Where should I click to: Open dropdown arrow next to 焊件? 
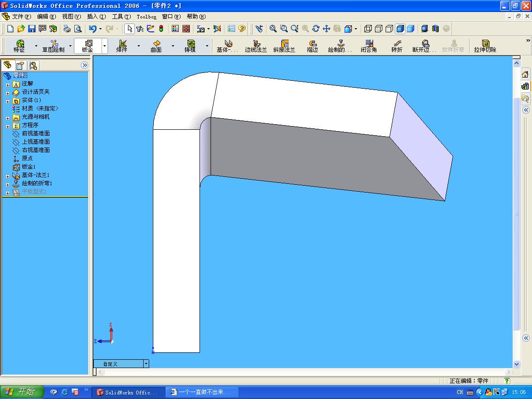[x=139, y=46]
